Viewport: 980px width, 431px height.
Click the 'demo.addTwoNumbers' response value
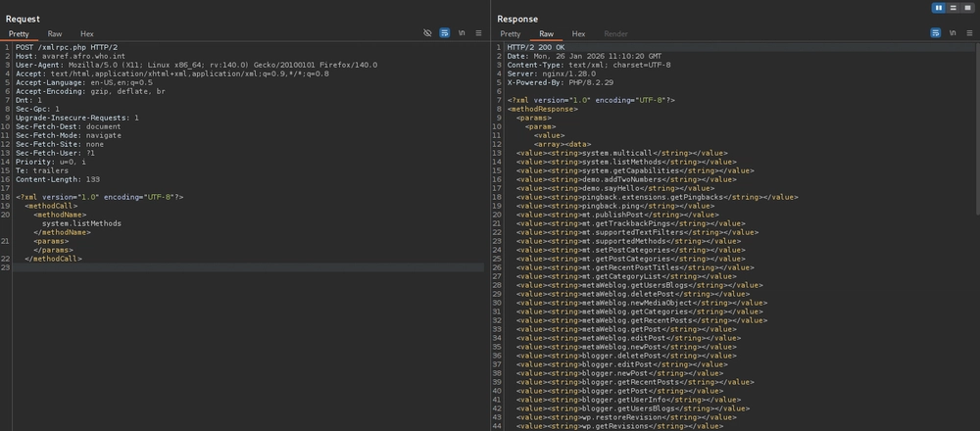(x=621, y=178)
